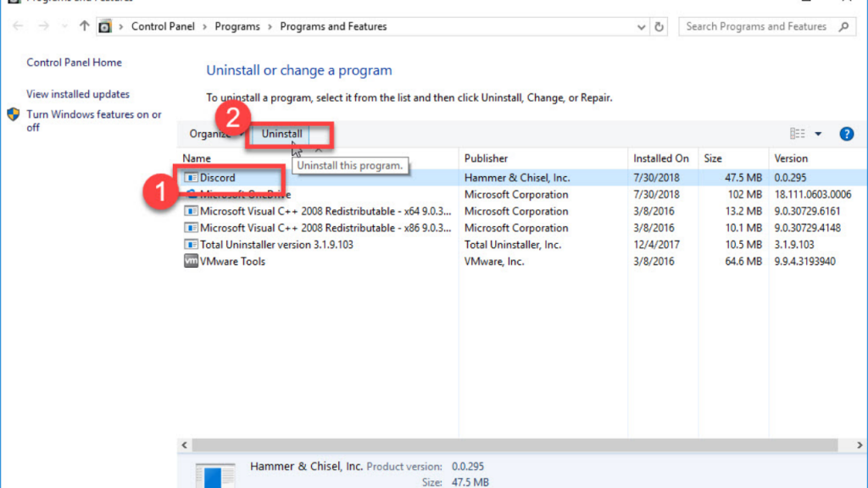Open View installed updates

(x=78, y=94)
